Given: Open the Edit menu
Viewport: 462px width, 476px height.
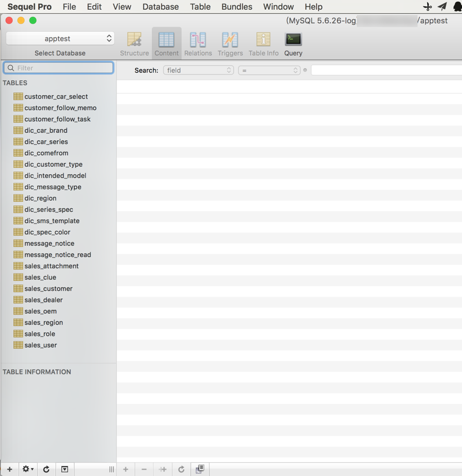Looking at the screenshot, I should [x=94, y=7].
